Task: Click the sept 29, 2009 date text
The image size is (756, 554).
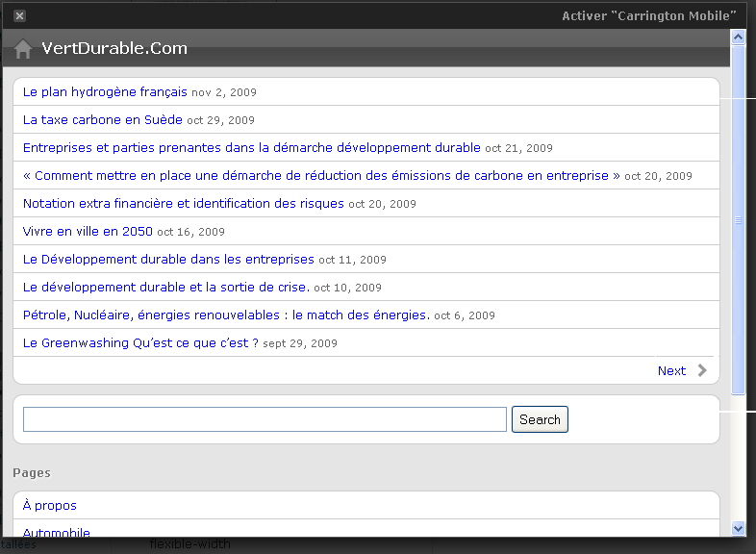Action: pyautogui.click(x=300, y=343)
